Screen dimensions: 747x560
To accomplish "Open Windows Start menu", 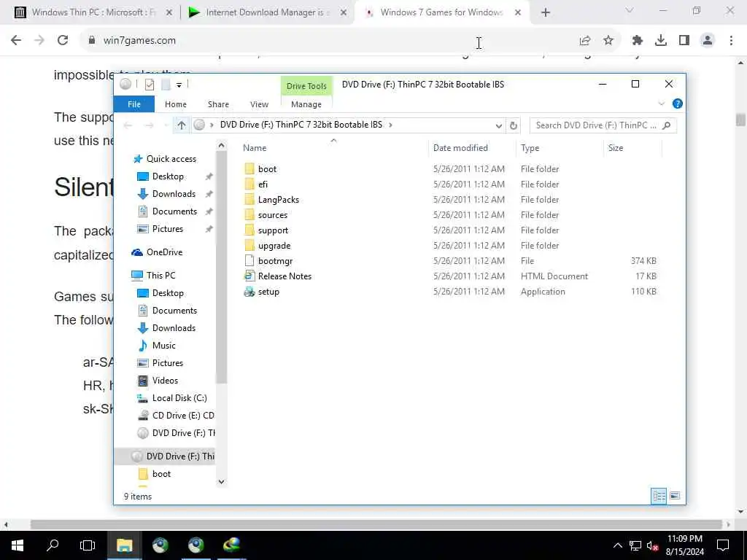I will point(18,545).
